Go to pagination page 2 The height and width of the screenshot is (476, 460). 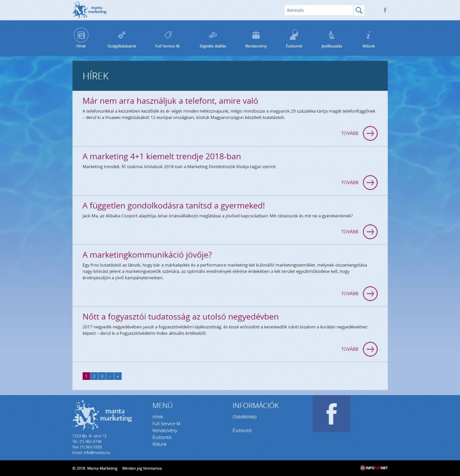tap(94, 376)
